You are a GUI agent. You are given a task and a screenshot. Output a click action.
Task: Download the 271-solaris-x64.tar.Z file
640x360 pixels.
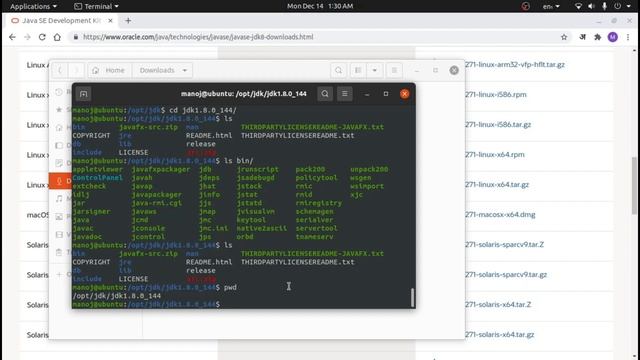coord(498,304)
